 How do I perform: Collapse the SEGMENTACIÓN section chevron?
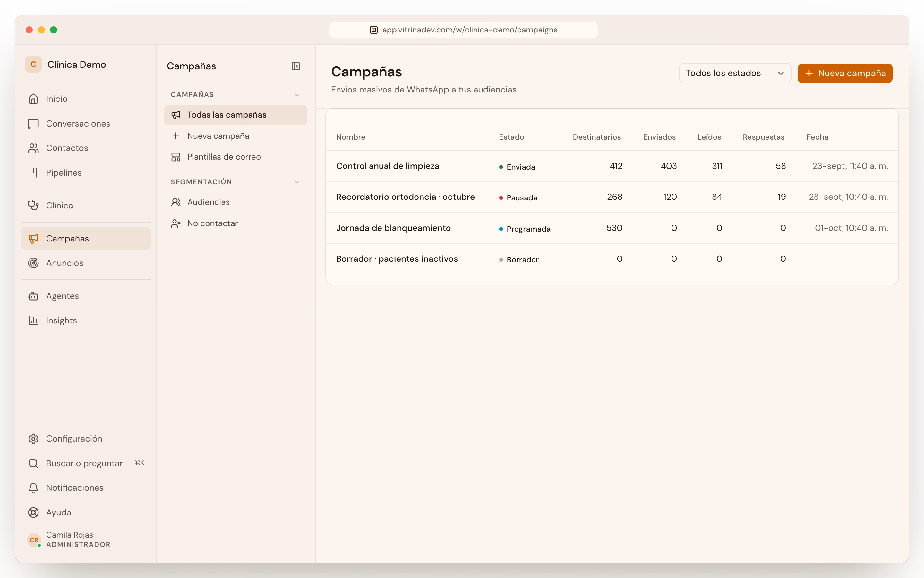pos(297,182)
